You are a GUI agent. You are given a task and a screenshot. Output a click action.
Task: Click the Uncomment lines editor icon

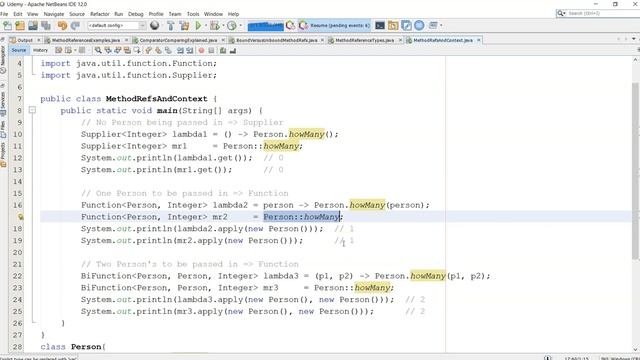tap(233, 50)
